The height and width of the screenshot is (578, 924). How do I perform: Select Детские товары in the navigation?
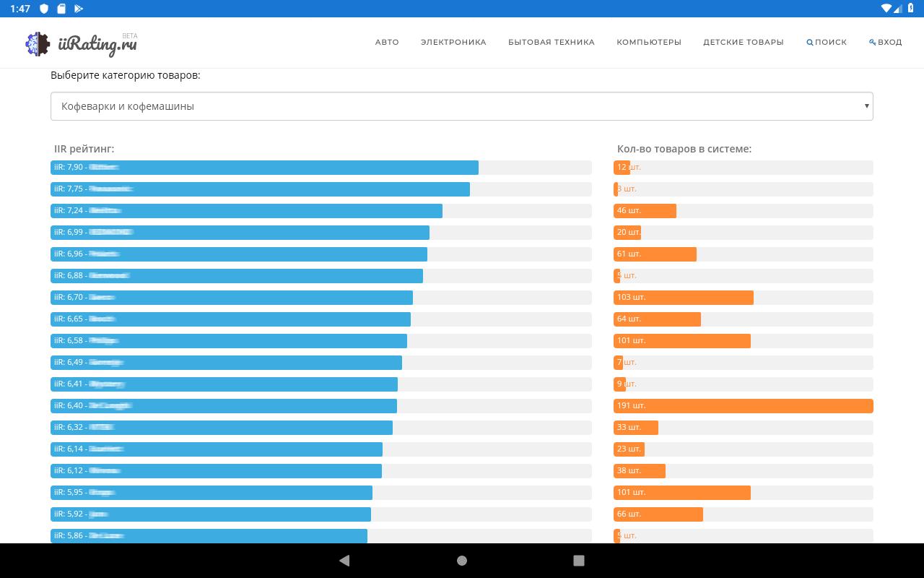click(744, 43)
